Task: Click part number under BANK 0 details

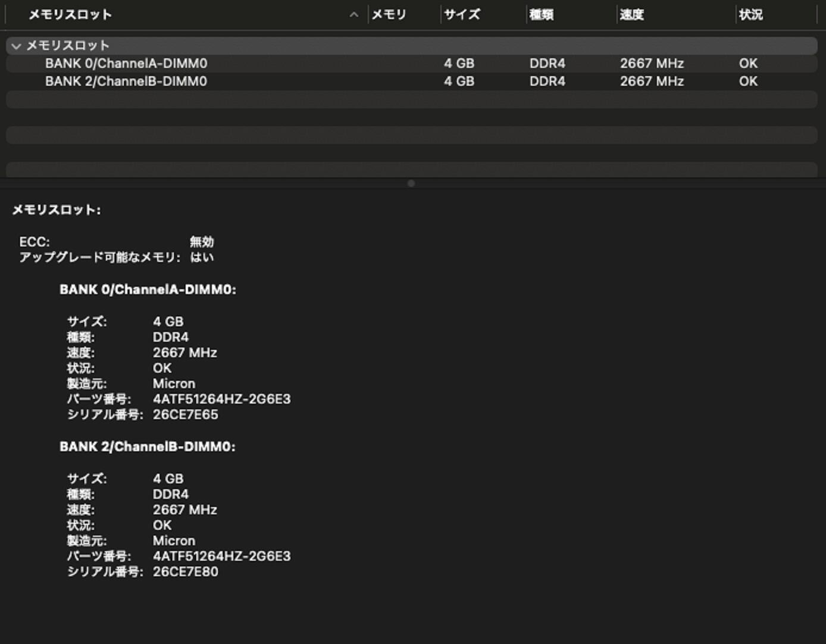Action: [x=222, y=399]
